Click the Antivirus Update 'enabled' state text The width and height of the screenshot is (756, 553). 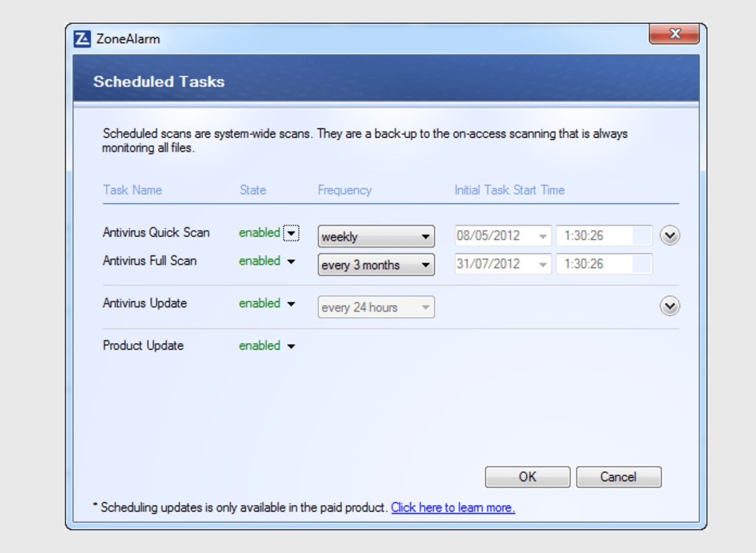tap(260, 303)
